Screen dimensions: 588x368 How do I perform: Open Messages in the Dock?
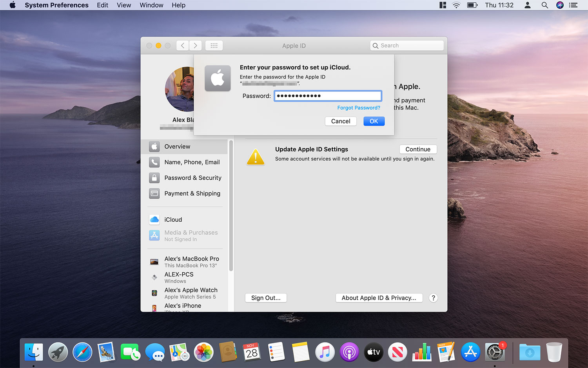click(155, 352)
